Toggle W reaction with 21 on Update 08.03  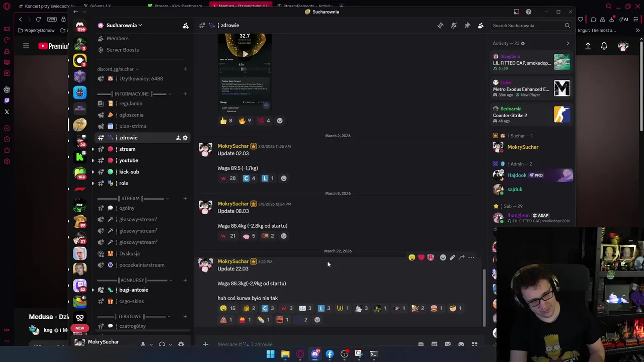point(228,236)
